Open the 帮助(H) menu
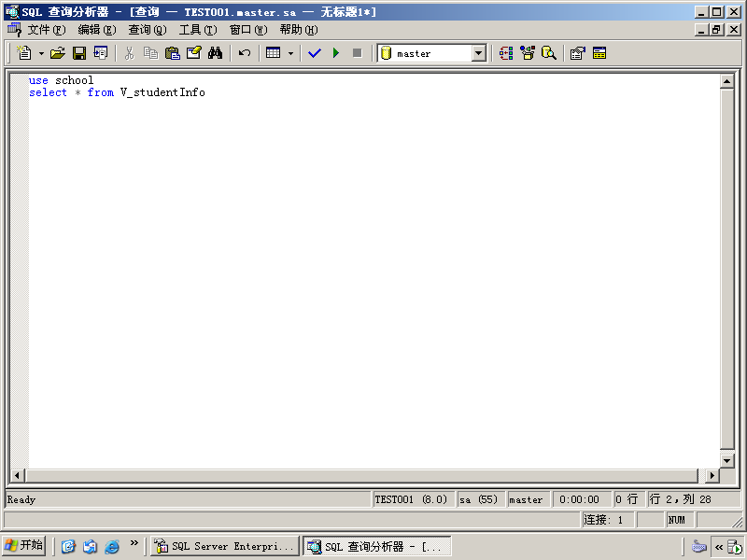 [299, 30]
